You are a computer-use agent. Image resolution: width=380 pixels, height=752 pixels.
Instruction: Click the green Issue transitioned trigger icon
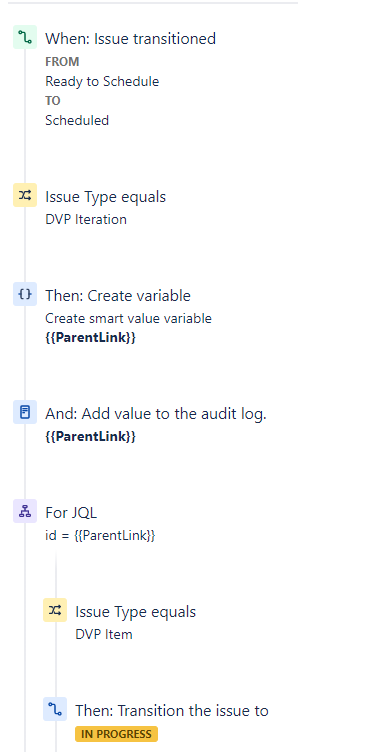click(25, 37)
